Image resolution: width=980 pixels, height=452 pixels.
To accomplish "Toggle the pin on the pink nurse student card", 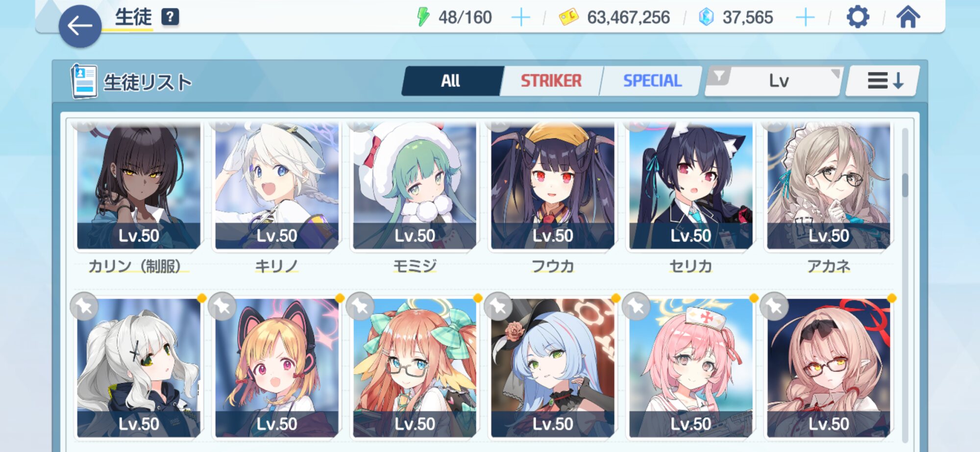I will point(636,307).
